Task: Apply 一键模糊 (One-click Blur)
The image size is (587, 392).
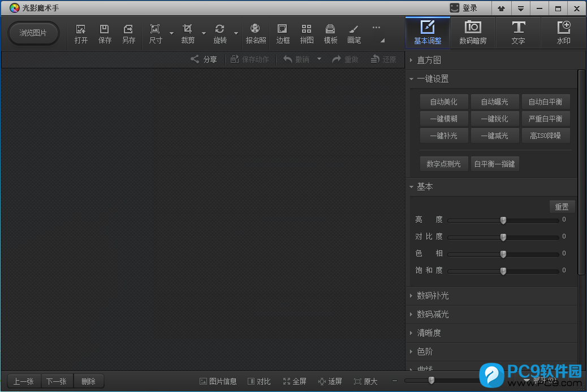Action: pyautogui.click(x=443, y=119)
